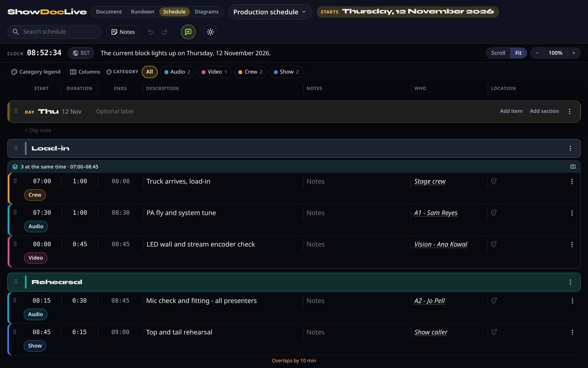This screenshot has height=368, width=588.
Task: Switch view mode to Fit
Action: tap(519, 53)
